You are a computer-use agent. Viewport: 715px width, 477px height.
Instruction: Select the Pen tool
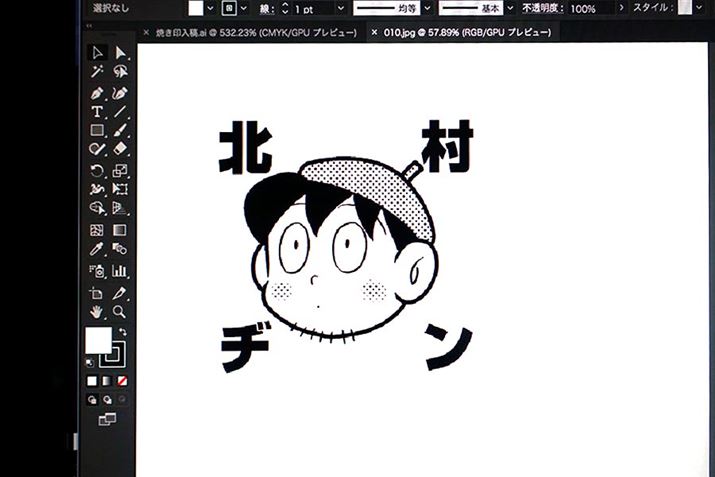point(97,92)
